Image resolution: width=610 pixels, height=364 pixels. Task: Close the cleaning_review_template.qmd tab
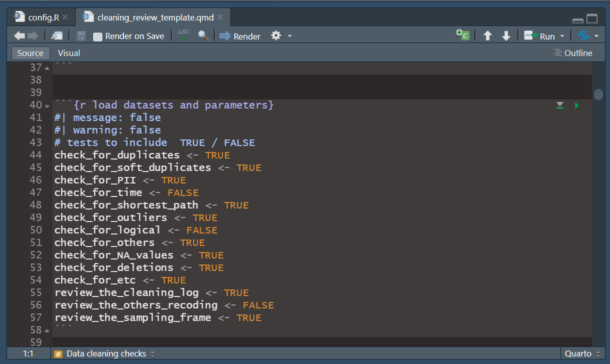[x=221, y=17]
